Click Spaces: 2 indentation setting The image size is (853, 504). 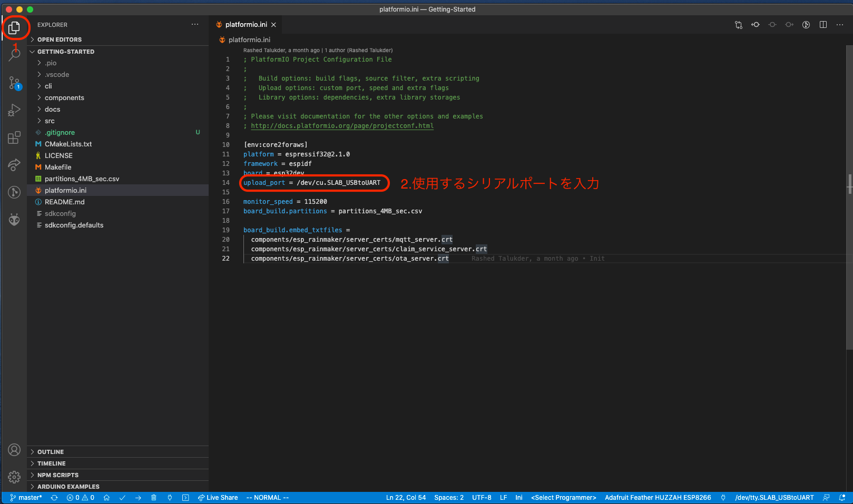pos(449,498)
